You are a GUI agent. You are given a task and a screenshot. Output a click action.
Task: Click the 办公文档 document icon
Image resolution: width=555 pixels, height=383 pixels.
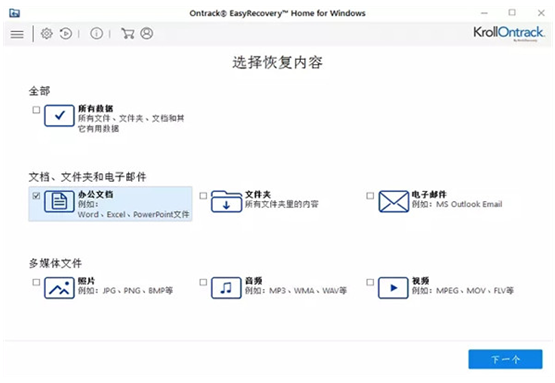click(59, 201)
